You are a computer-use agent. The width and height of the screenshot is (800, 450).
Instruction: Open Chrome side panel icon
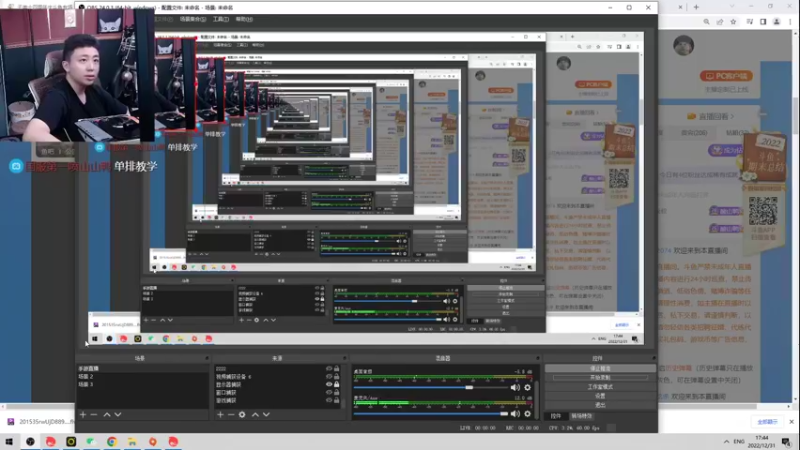pyautogui.click(x=763, y=22)
